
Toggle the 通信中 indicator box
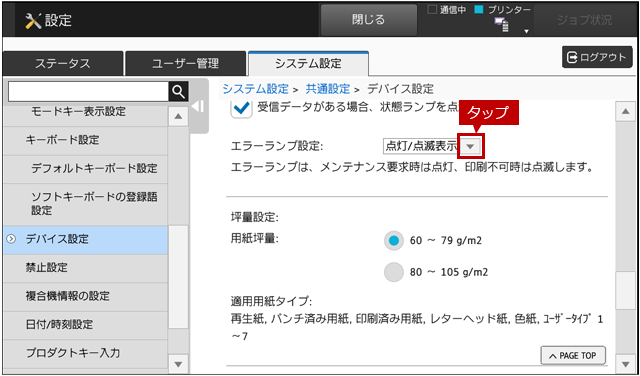point(432,10)
